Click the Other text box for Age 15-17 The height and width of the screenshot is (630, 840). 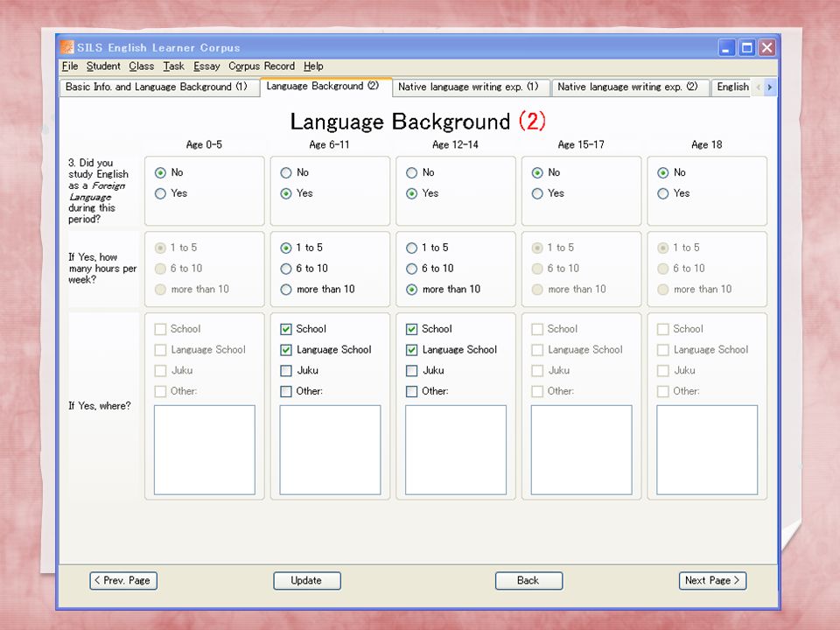tap(581, 450)
